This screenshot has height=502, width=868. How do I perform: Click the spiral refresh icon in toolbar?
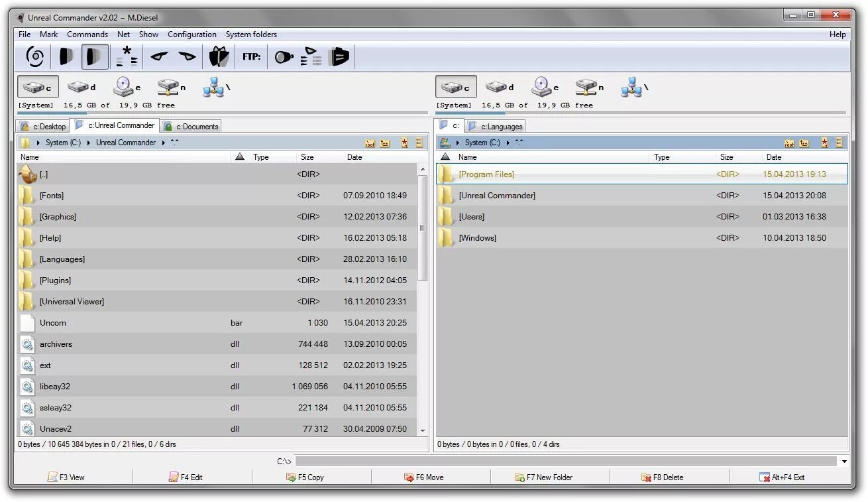[x=35, y=56]
